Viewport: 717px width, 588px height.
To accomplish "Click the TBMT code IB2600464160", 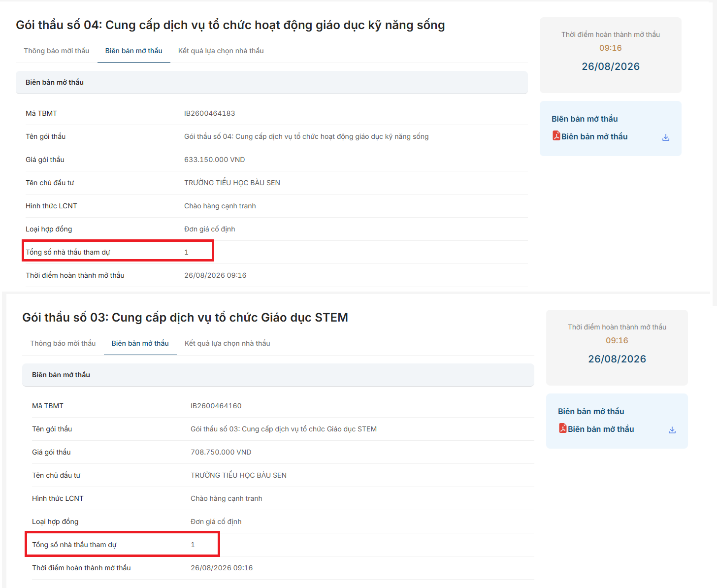I will pos(216,406).
